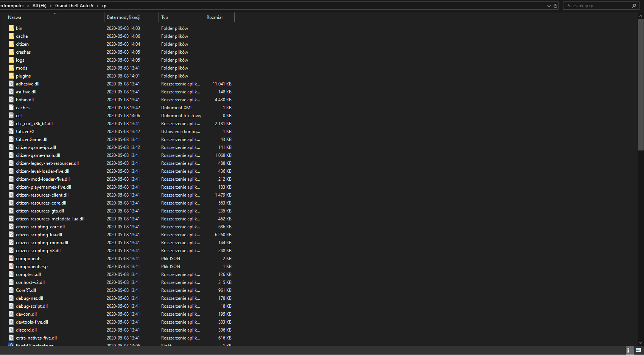Click the adhesive.dll application extension icon
This screenshot has width=644, height=355.
(11, 84)
